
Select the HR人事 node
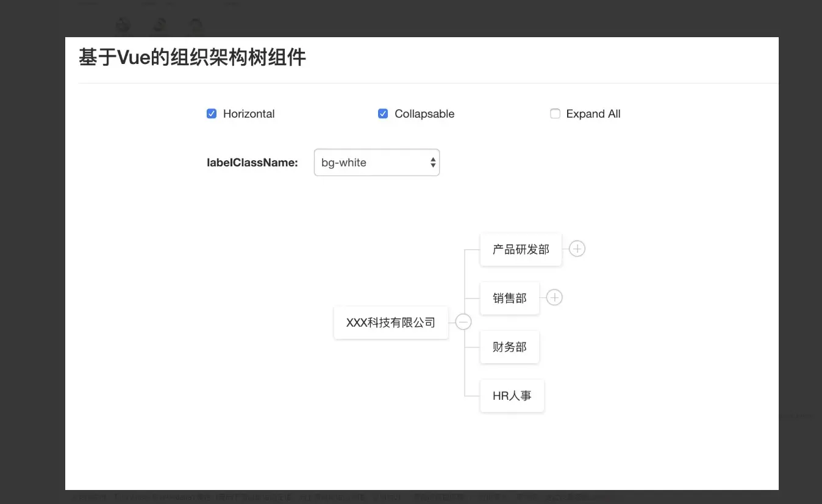pyautogui.click(x=512, y=396)
